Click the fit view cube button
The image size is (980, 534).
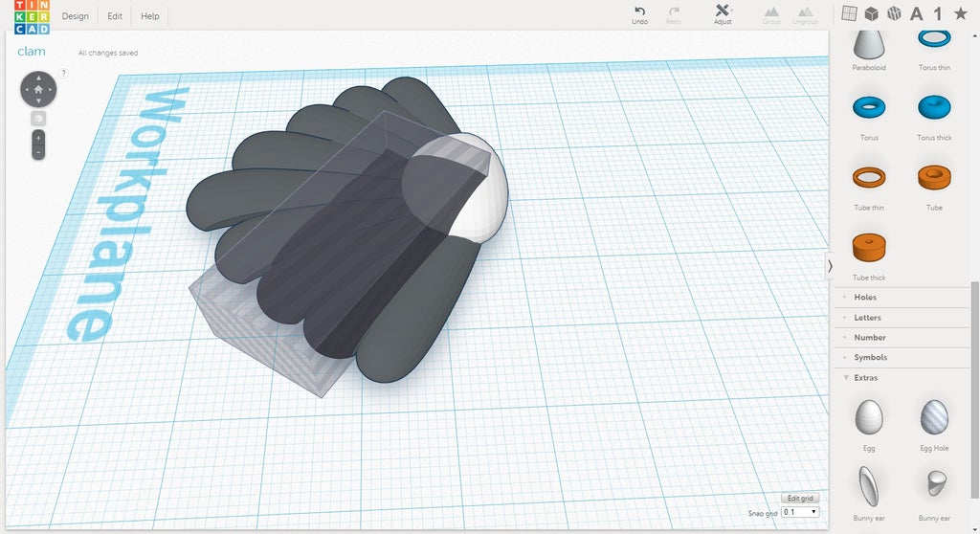click(x=38, y=118)
